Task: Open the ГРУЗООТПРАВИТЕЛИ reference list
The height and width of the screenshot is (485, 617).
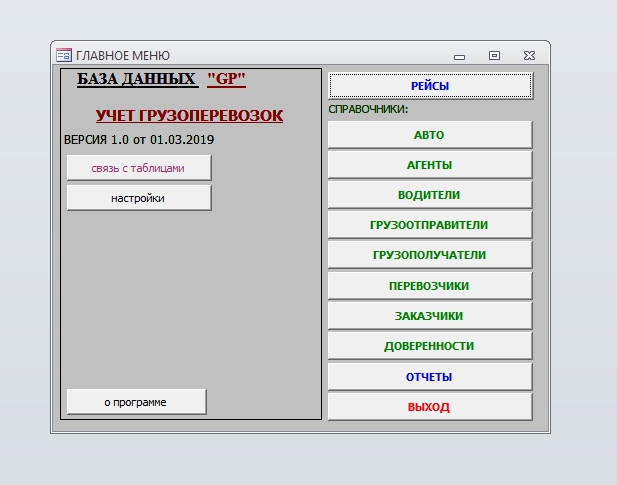Action: point(430,225)
